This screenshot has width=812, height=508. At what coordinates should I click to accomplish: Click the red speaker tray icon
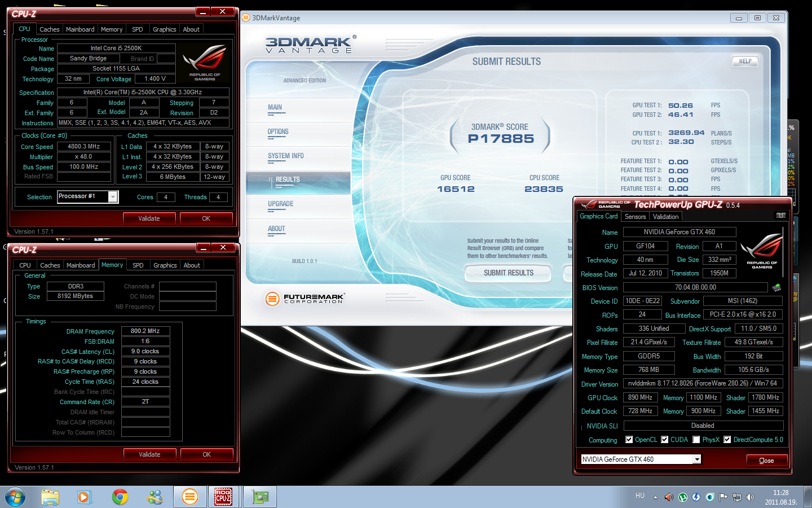point(669,497)
